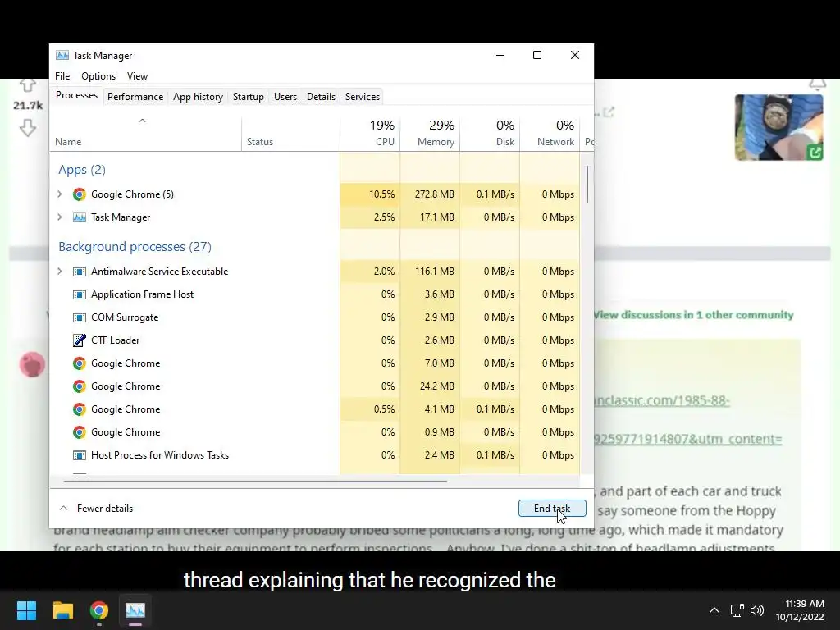Image resolution: width=840 pixels, height=630 pixels.
Task: Open the Options menu
Action: 98,76
